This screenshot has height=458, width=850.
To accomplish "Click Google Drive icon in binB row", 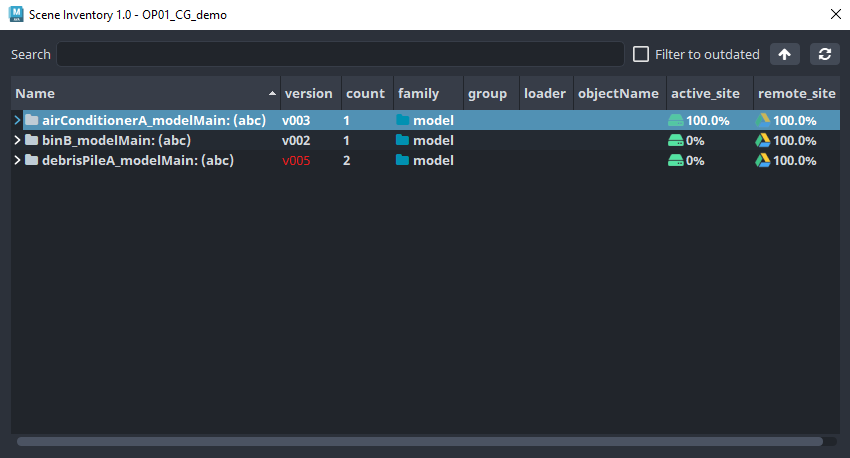I will coord(763,140).
